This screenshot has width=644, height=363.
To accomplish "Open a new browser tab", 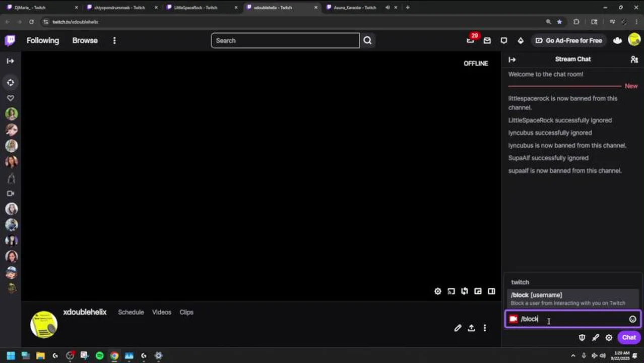I will 408,8.
